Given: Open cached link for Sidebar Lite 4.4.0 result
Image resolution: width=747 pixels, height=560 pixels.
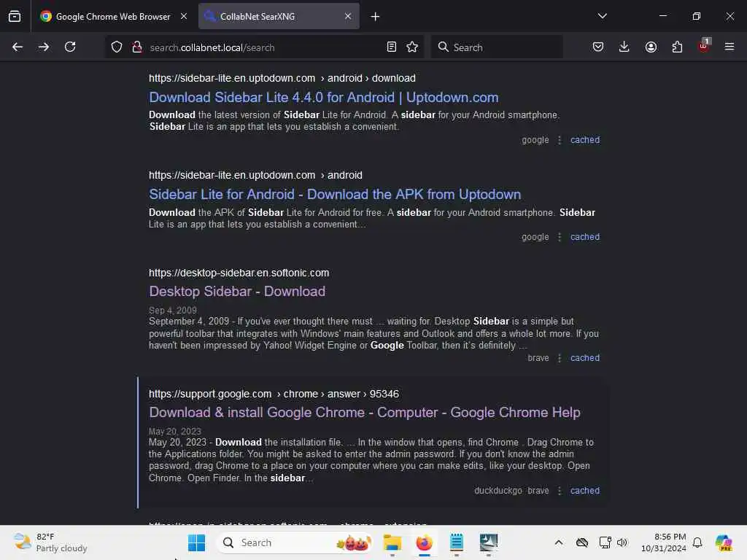Looking at the screenshot, I should [x=585, y=140].
